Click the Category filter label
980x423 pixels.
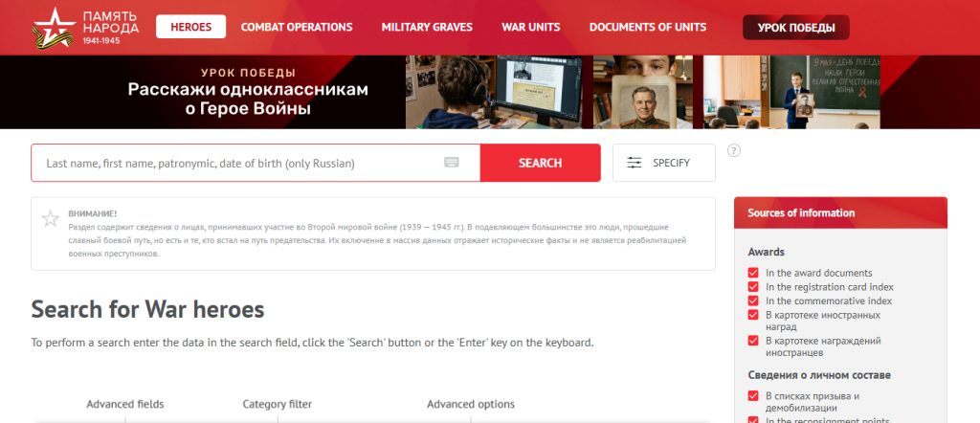pyautogui.click(x=277, y=404)
